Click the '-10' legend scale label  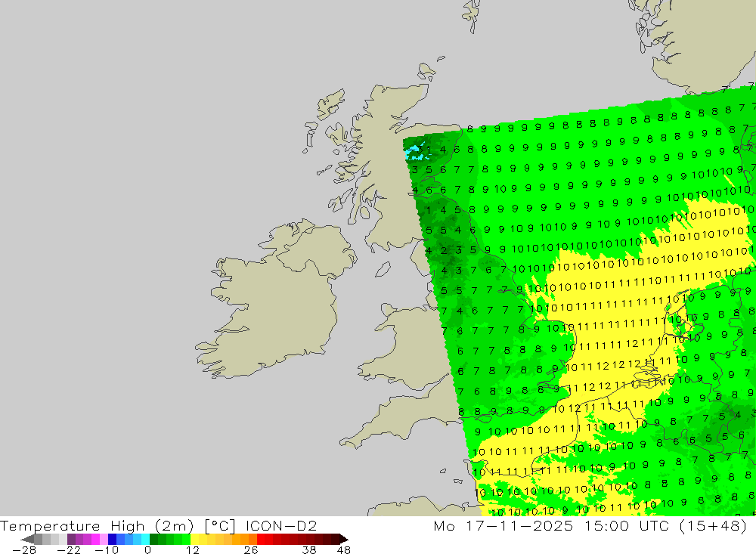coord(107,550)
